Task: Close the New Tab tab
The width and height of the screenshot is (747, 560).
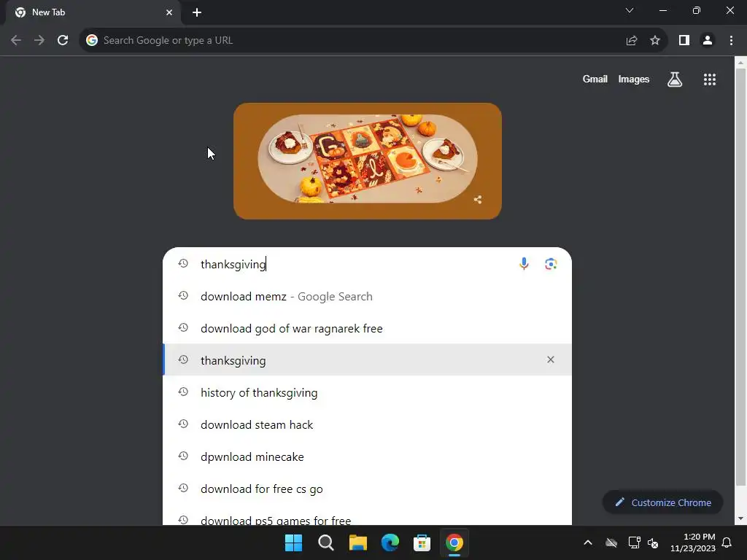Action: (169, 12)
